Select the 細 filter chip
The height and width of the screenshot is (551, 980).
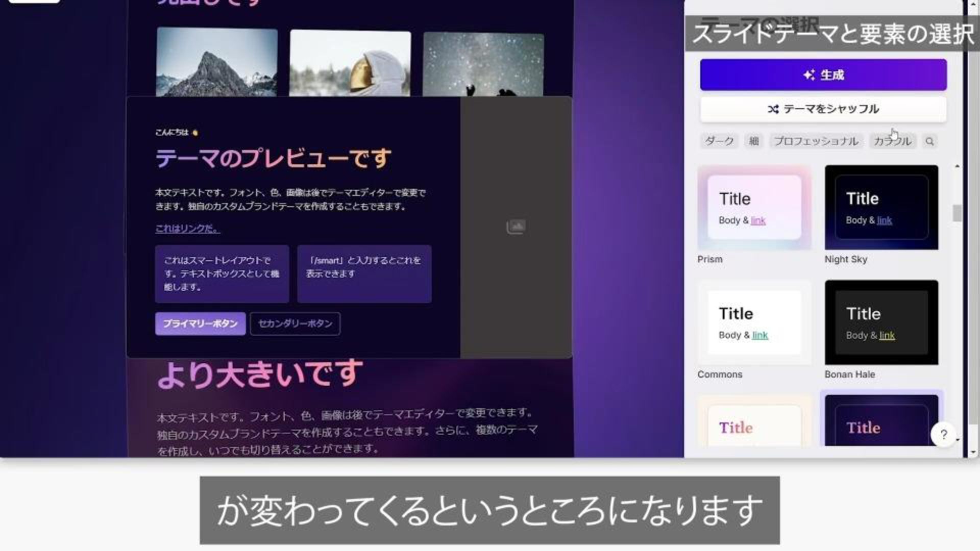(754, 141)
